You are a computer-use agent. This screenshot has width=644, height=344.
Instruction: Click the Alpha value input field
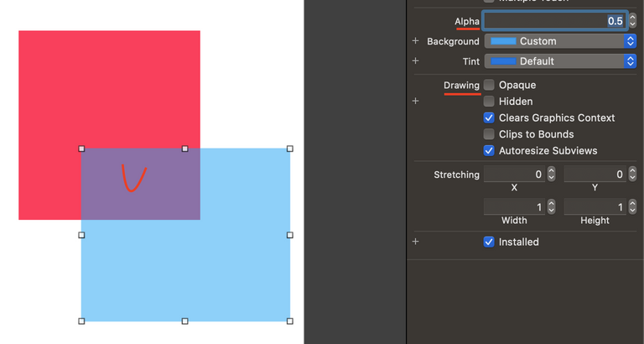coord(553,21)
